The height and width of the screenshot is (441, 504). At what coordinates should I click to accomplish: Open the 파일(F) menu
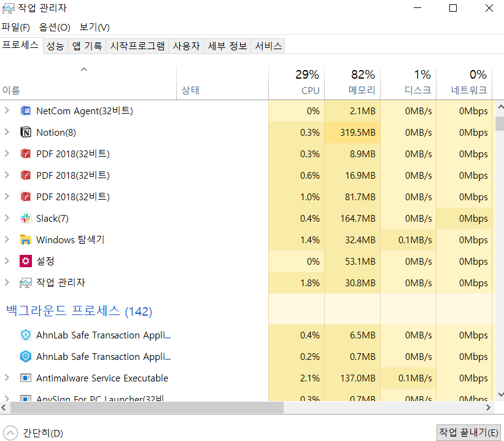(16, 27)
